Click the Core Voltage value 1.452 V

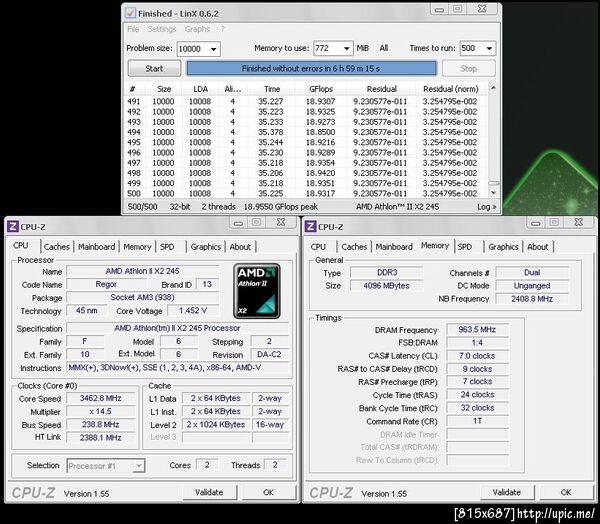[x=193, y=310]
